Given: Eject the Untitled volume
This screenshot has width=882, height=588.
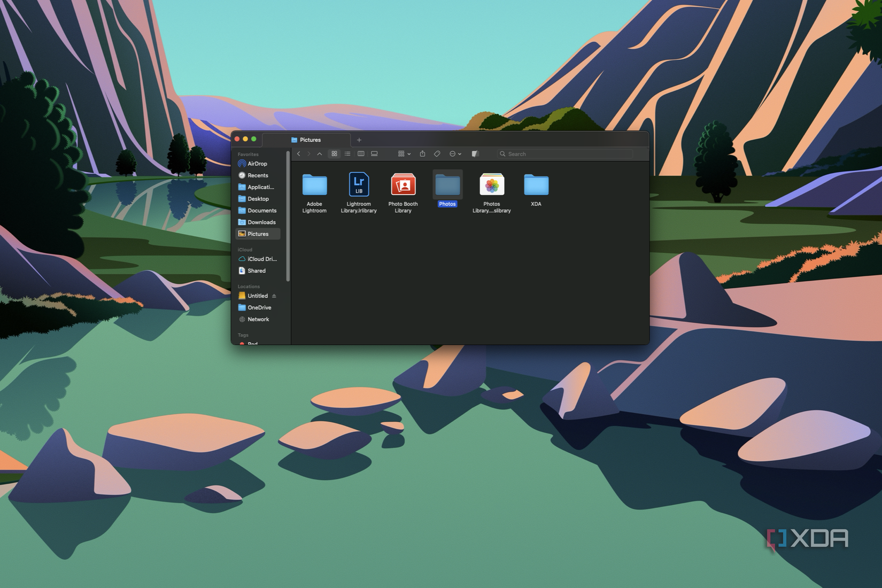Looking at the screenshot, I should (x=274, y=296).
